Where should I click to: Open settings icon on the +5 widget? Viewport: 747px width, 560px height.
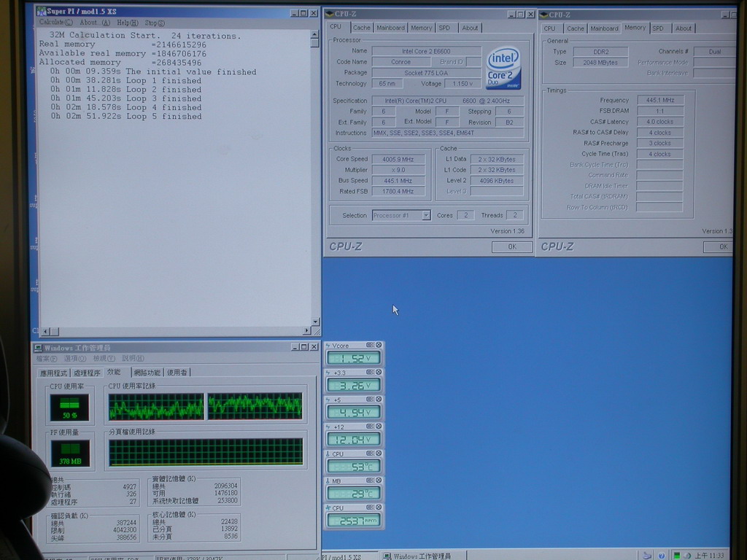pyautogui.click(x=370, y=400)
